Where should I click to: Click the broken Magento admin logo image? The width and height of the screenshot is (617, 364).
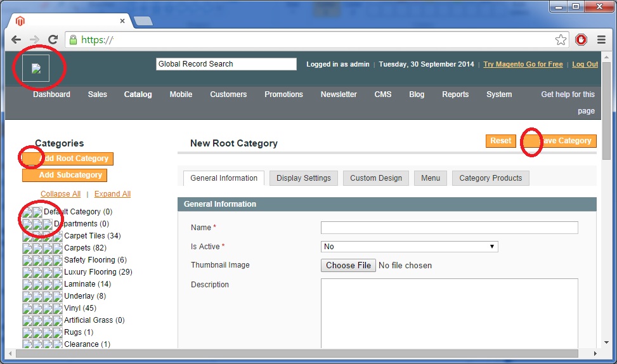click(x=36, y=68)
